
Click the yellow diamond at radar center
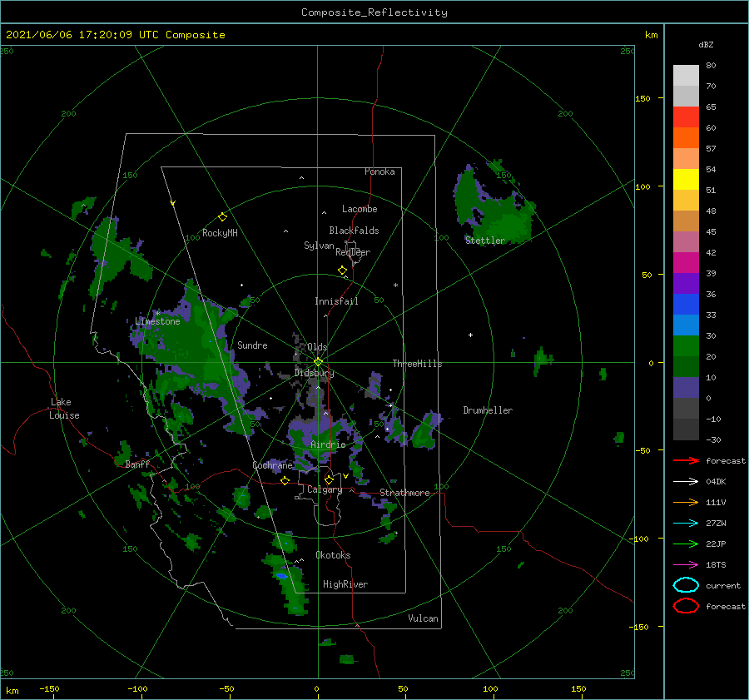tap(318, 362)
